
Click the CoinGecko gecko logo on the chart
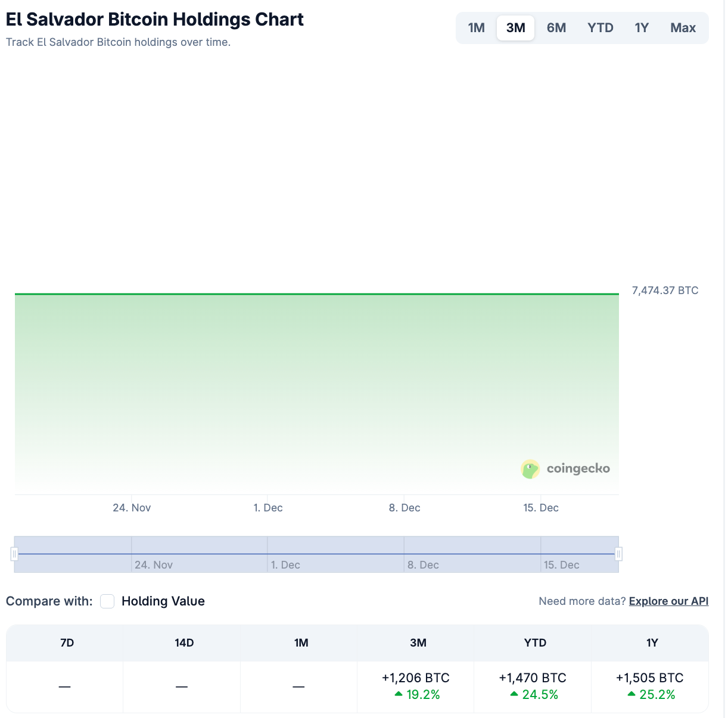530,469
